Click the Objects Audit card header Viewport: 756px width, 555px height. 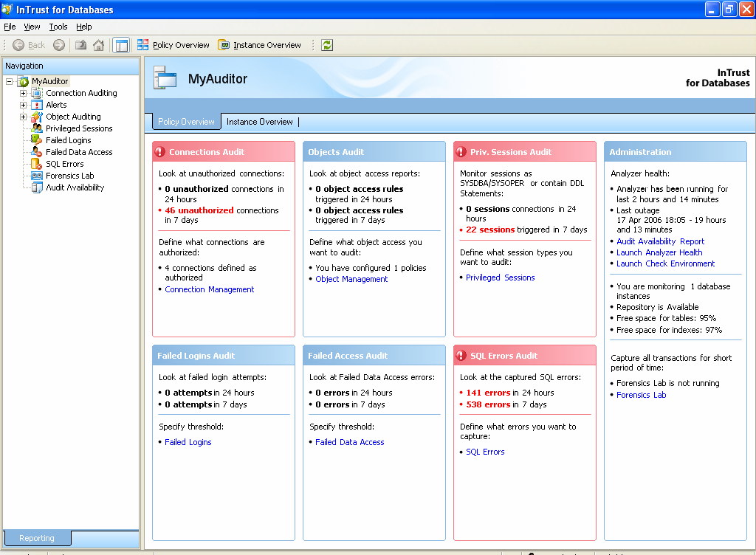tap(374, 152)
